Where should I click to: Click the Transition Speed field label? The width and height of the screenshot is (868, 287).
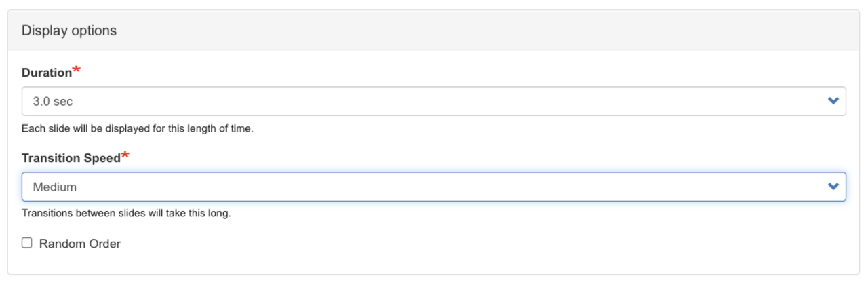71,158
